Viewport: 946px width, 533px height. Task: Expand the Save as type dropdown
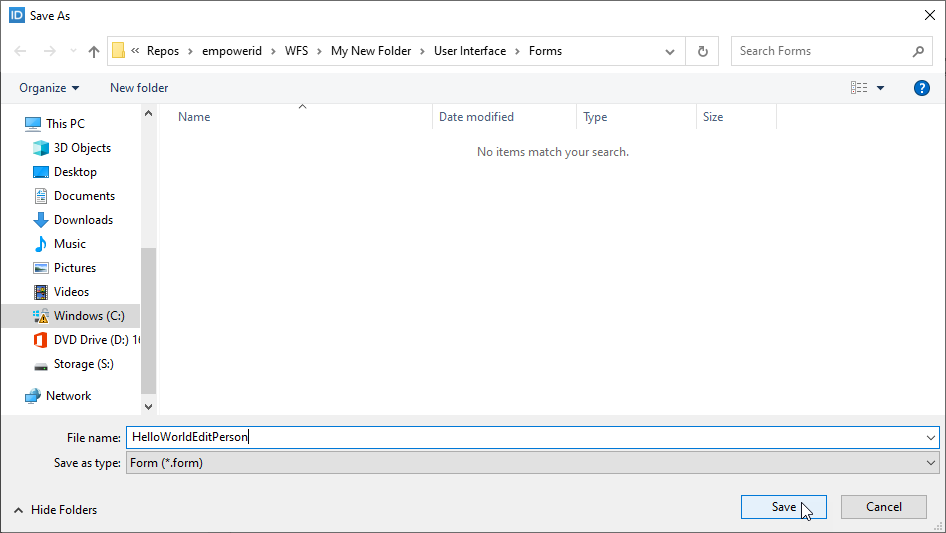931,463
